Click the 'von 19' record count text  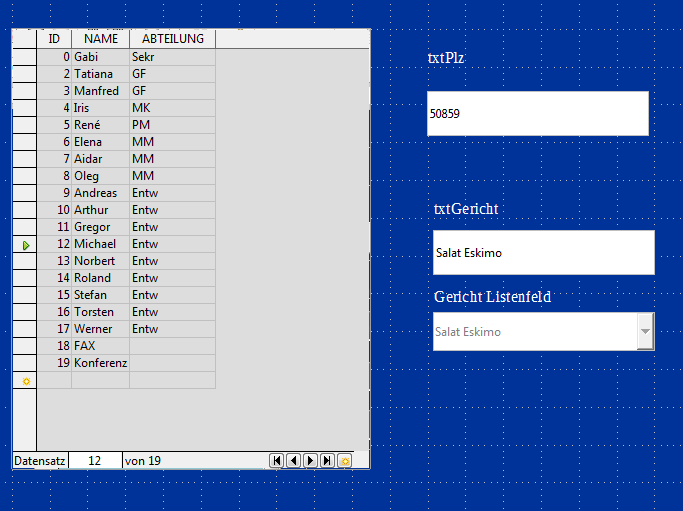tap(143, 460)
